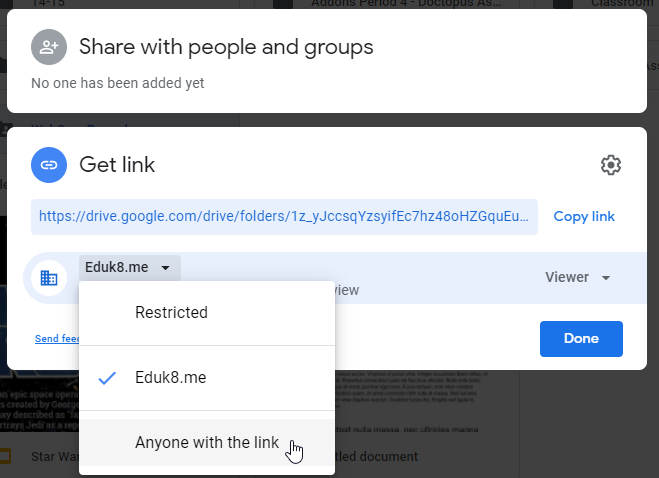Viewport: 659px width, 478px height.
Task: Choose Anyone with the link option
Action: (207, 443)
